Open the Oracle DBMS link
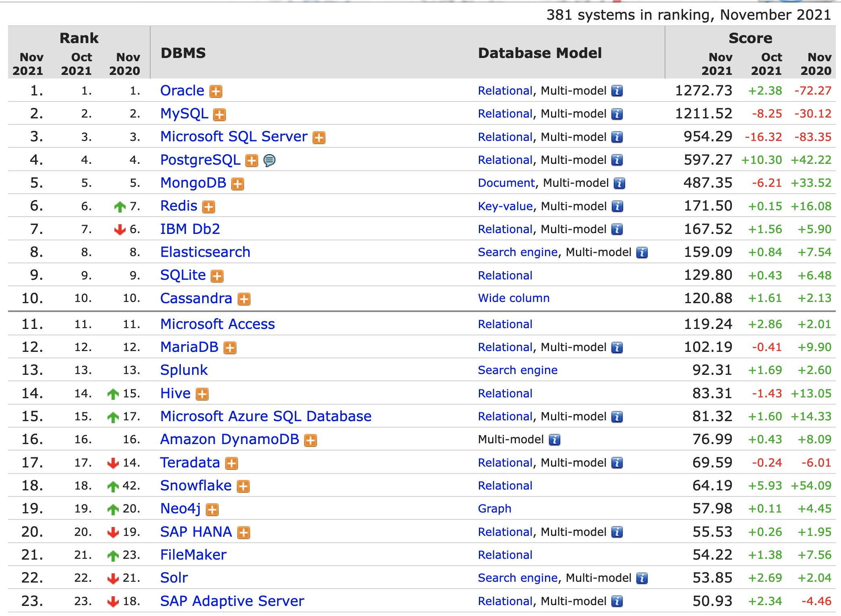The image size is (841, 616). 182,91
